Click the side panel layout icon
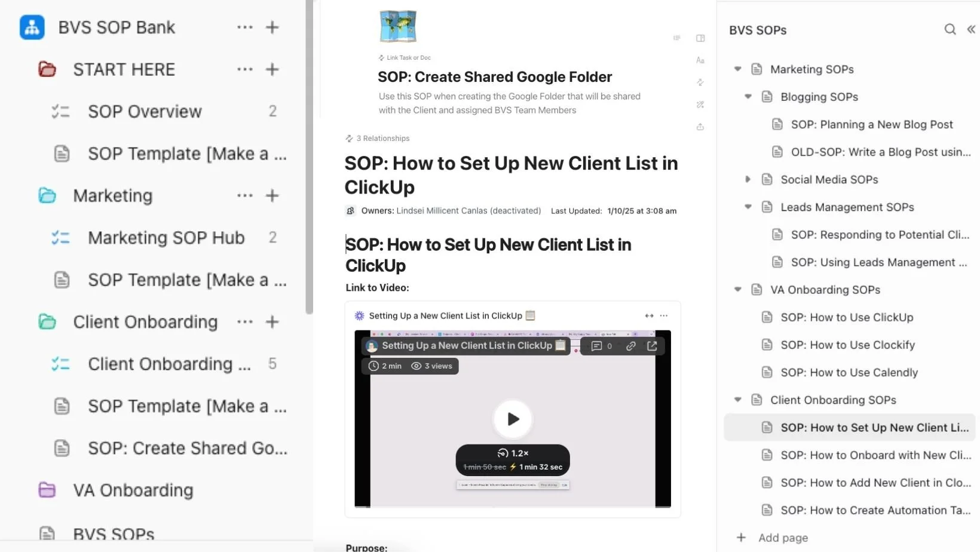The height and width of the screenshot is (552, 980). coord(700,38)
